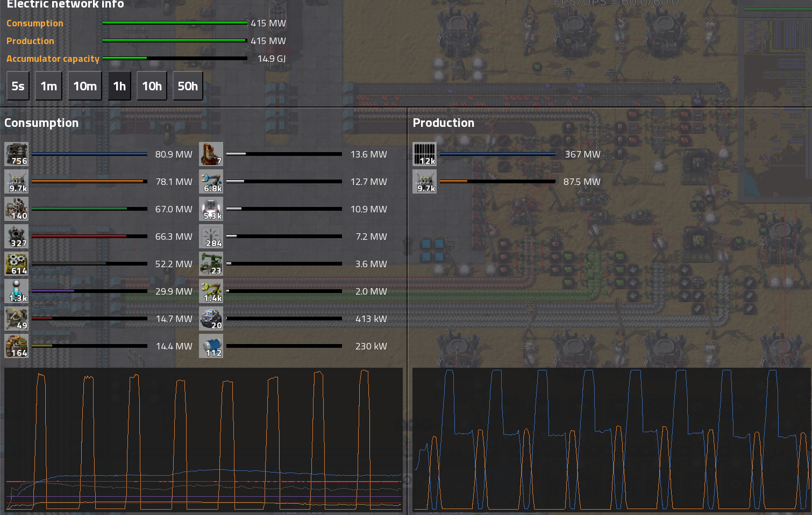
Task: Click consumption icon with count 7
Action: pyautogui.click(x=211, y=154)
